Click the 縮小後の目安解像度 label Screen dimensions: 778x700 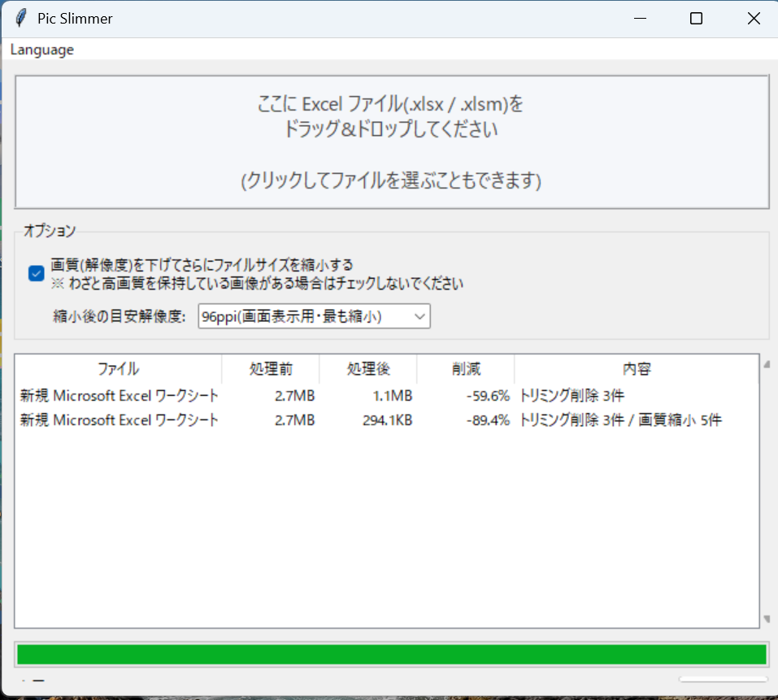119,316
